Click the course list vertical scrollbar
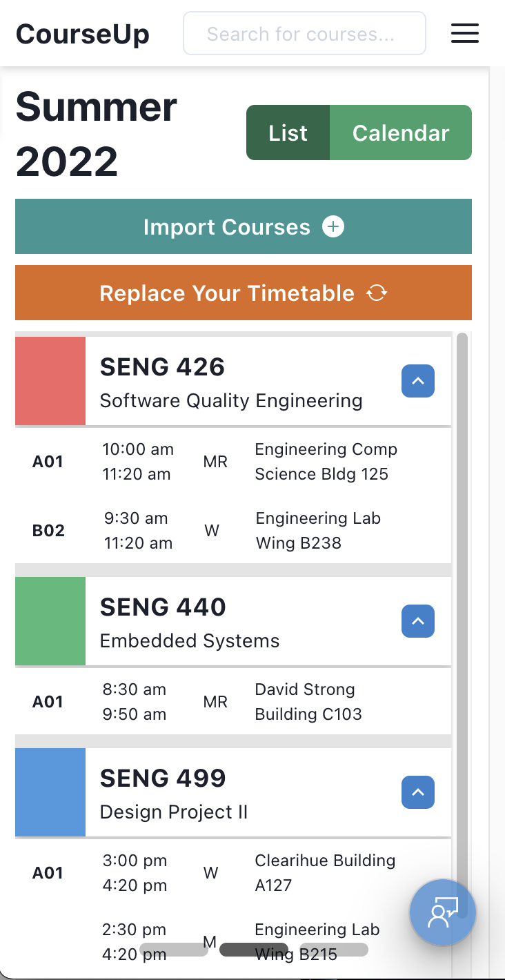The height and width of the screenshot is (980, 505). [462, 552]
